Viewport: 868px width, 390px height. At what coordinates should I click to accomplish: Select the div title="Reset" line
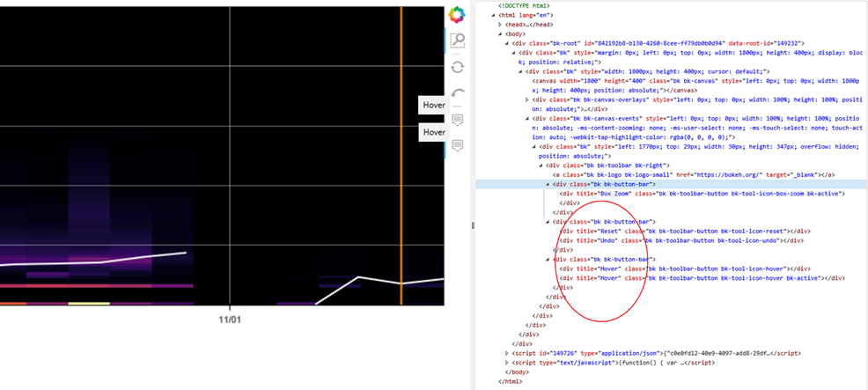pos(685,231)
